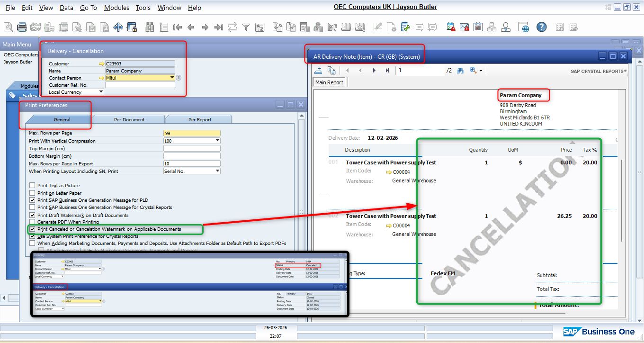644x343 pixels.
Task: Click the Customer Ref. No. input field
Action: pos(140,85)
